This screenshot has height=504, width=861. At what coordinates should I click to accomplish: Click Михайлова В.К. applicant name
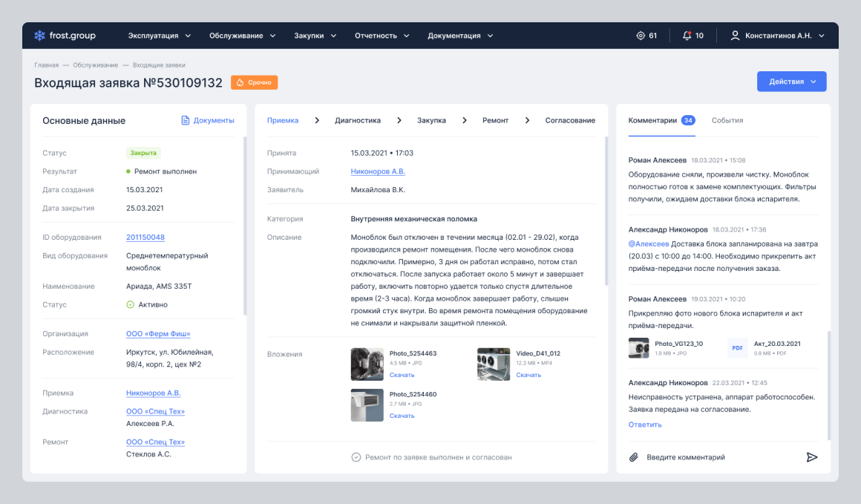378,190
